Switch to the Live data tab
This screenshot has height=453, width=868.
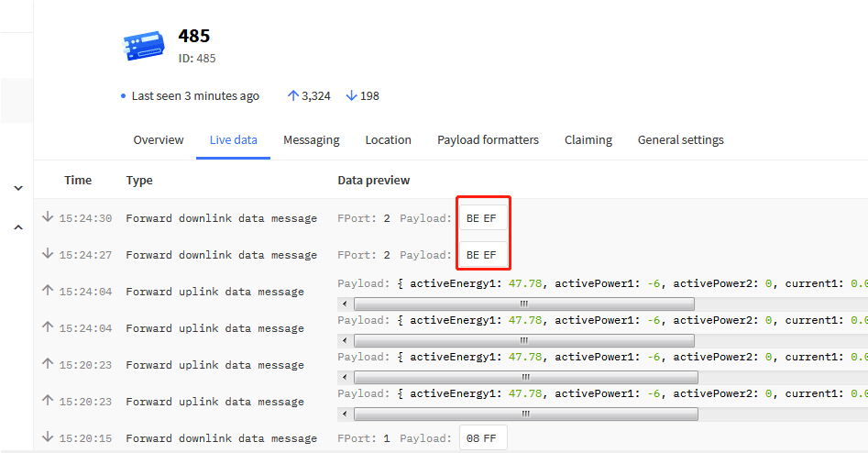tap(233, 140)
